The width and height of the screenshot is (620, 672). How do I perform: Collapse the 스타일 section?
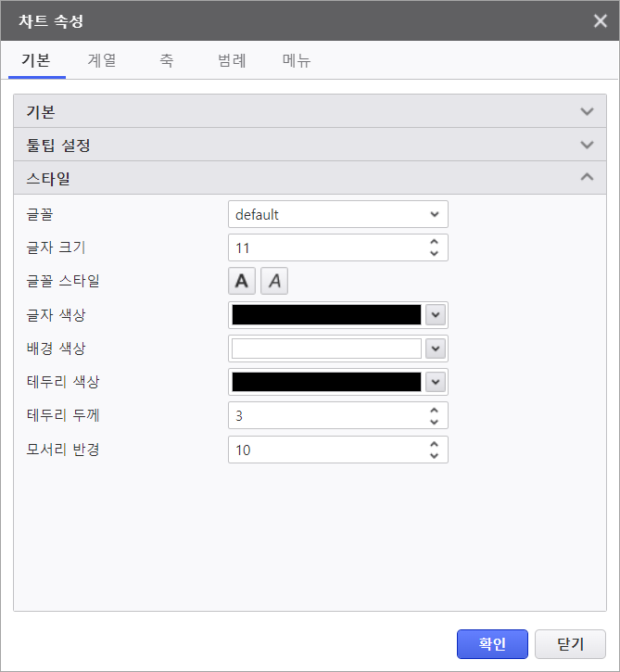click(586, 177)
